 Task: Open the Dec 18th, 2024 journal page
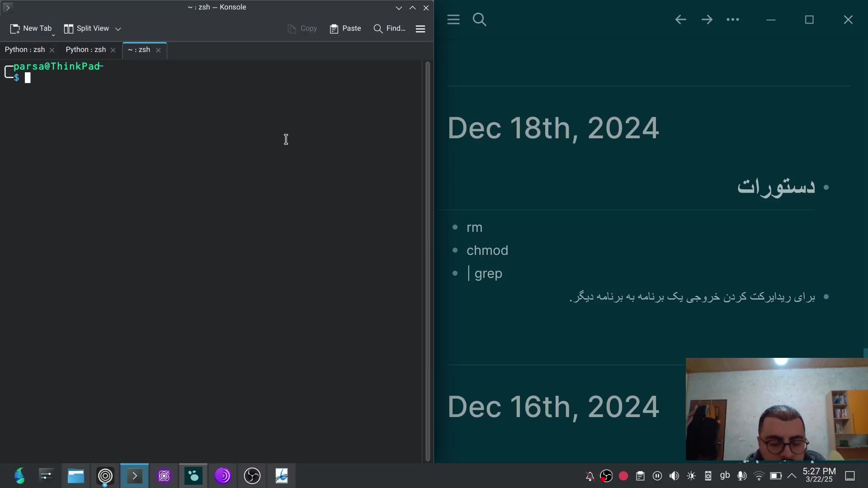[553, 128]
